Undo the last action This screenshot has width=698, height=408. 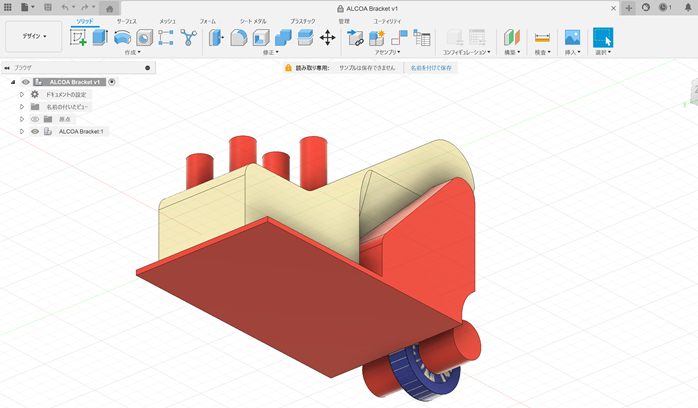[x=67, y=7]
